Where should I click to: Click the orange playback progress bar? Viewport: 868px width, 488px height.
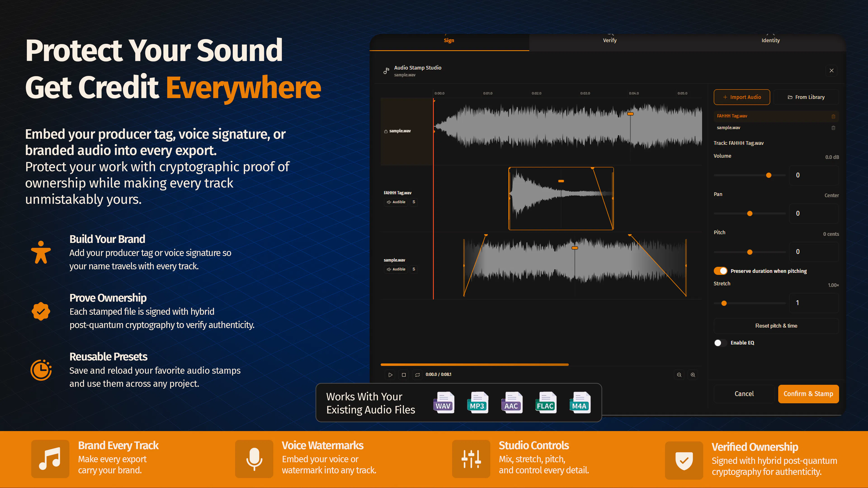coord(474,365)
